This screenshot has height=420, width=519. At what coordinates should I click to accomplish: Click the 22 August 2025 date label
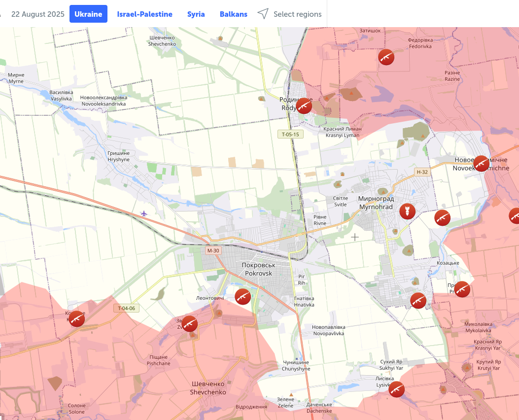pos(38,14)
